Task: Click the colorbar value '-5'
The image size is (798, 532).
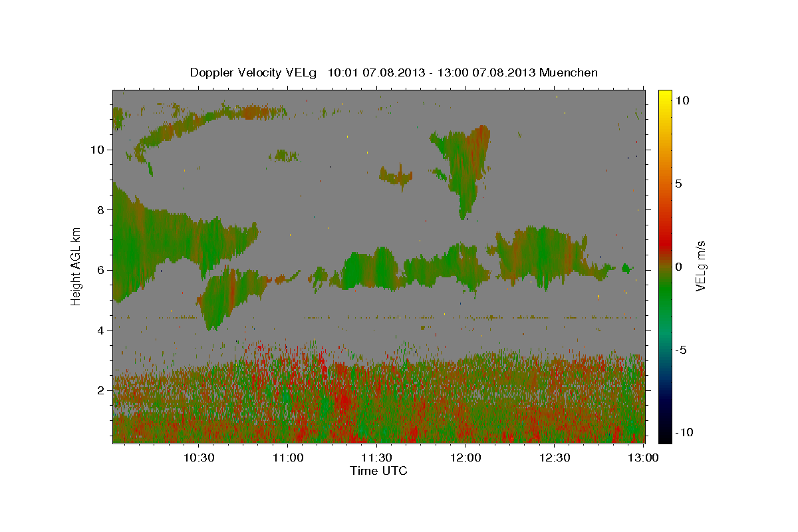Action: click(682, 350)
